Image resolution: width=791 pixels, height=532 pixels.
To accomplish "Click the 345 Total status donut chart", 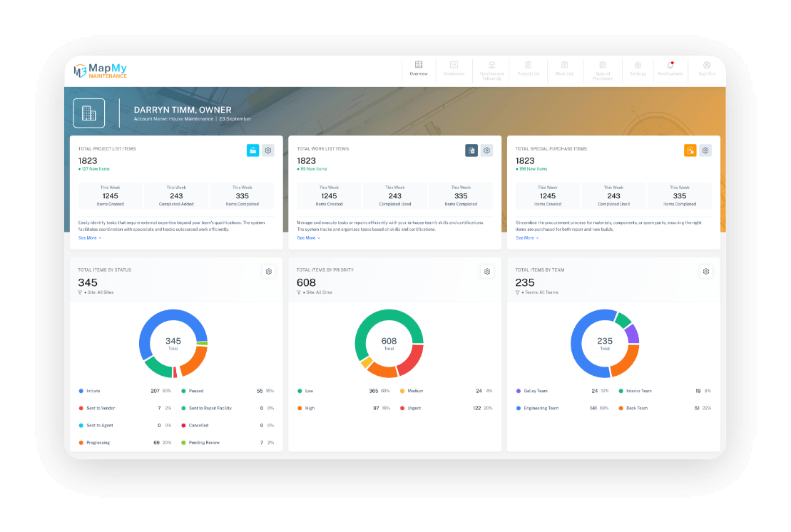I will pos(173,344).
